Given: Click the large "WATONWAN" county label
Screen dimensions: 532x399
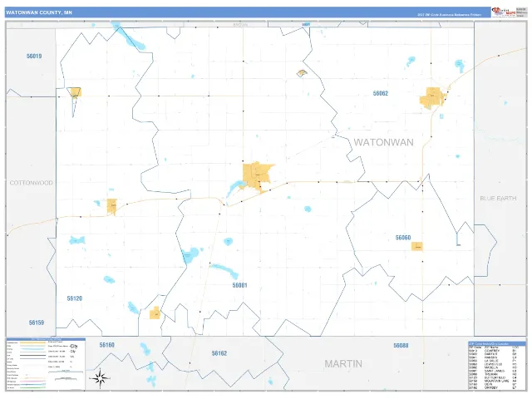Looking at the screenshot, I should pos(383,142).
